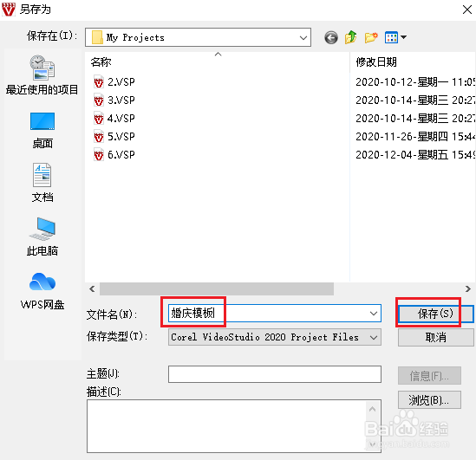The height and width of the screenshot is (460, 476).
Task: Click the 保存(S) save button
Action: click(x=436, y=314)
